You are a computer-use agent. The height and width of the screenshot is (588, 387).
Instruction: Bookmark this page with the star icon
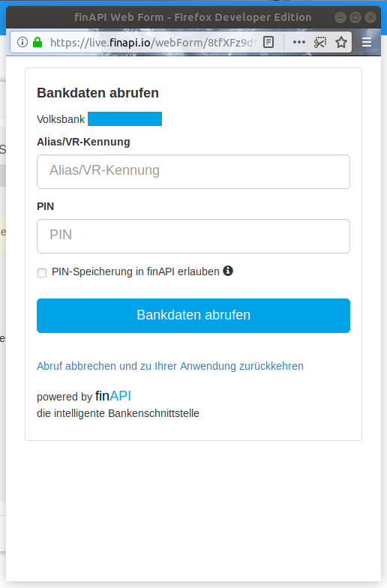click(x=341, y=42)
